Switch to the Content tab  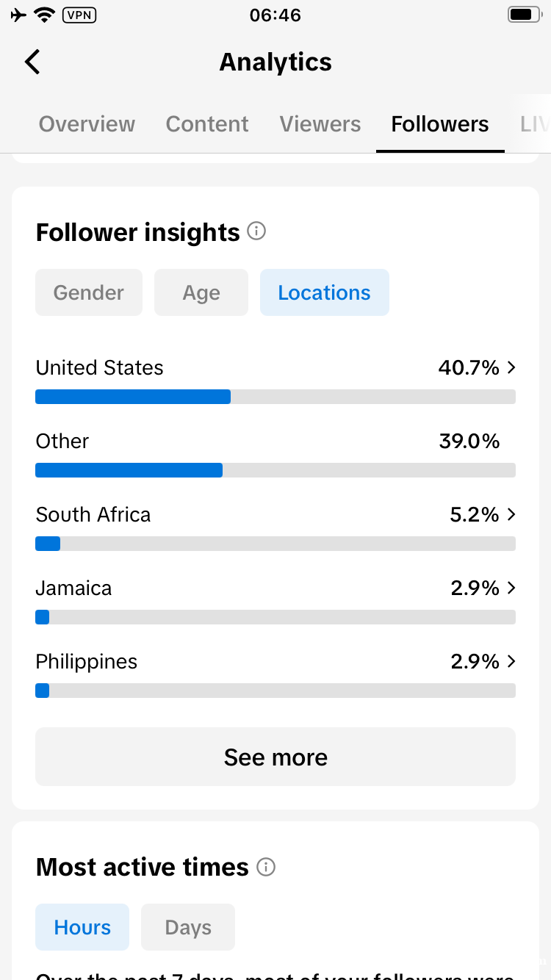(x=207, y=124)
